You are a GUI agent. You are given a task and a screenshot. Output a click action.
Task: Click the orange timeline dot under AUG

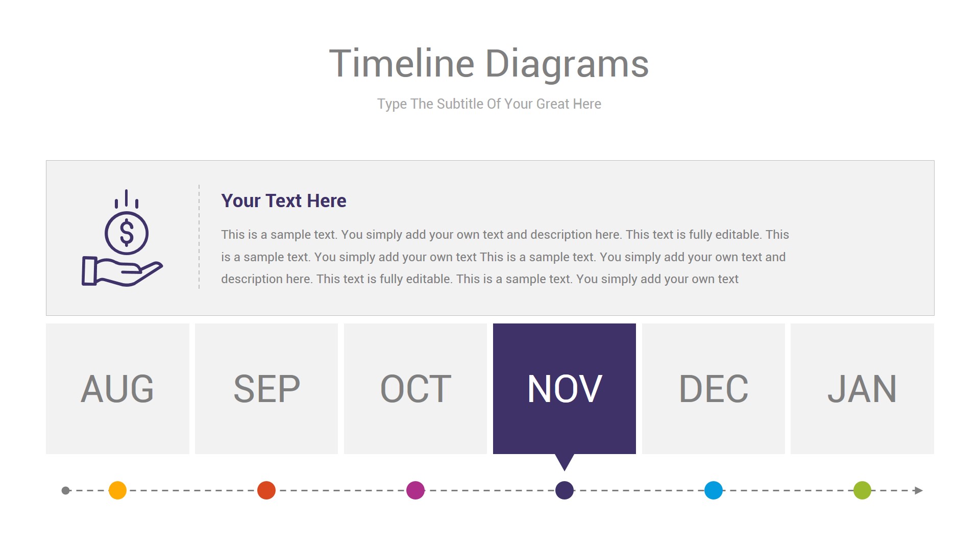pos(117,490)
